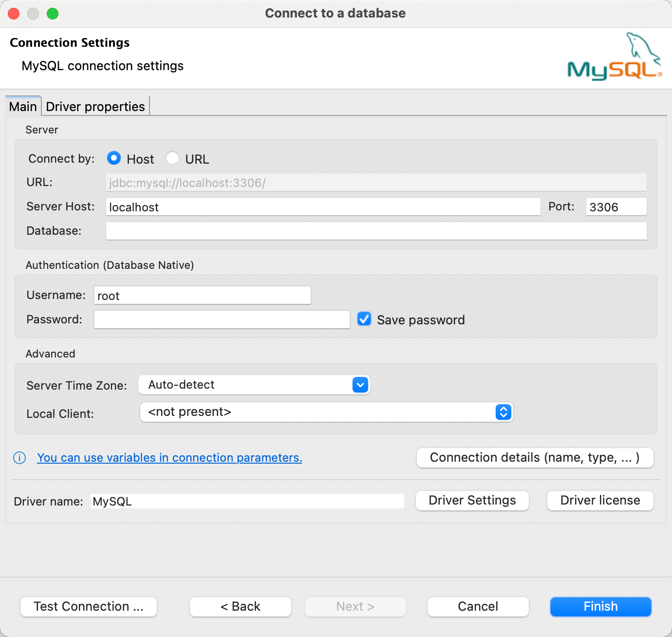This screenshot has width=672, height=637.
Task: Select the URL connect-by radio button
Action: click(172, 158)
